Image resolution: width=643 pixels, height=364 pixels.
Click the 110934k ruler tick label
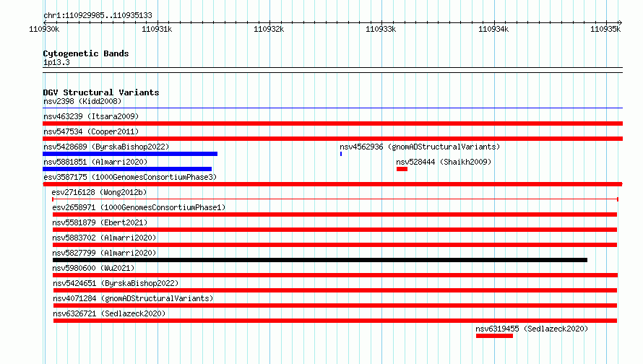pos(493,29)
